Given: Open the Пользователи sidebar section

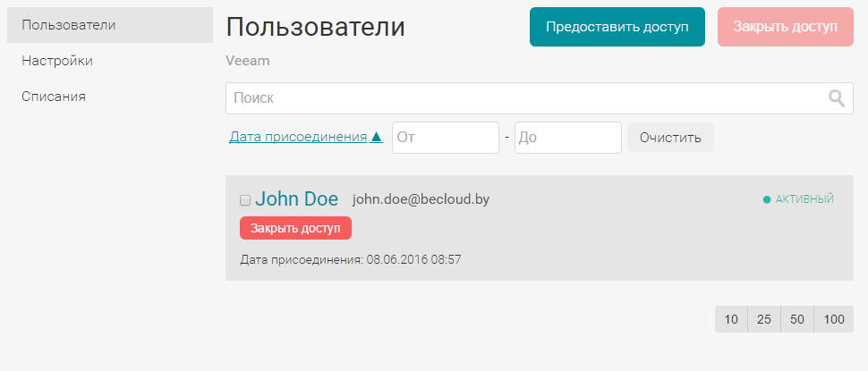Looking at the screenshot, I should pos(69,24).
